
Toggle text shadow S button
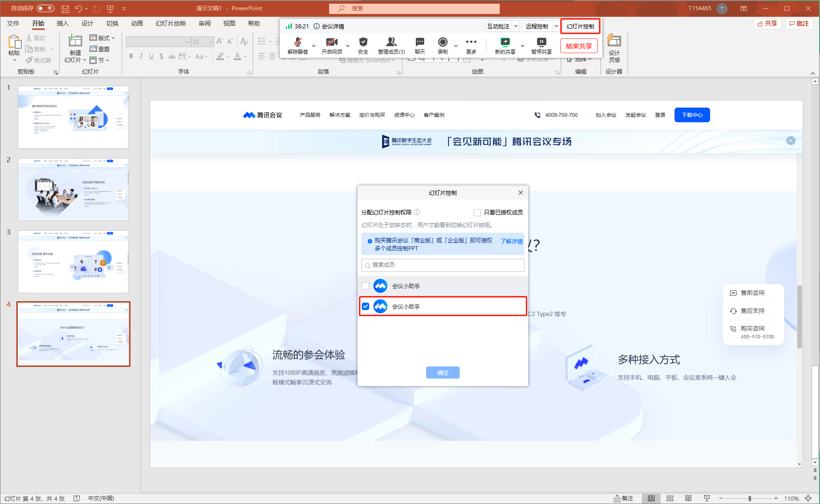coord(161,56)
